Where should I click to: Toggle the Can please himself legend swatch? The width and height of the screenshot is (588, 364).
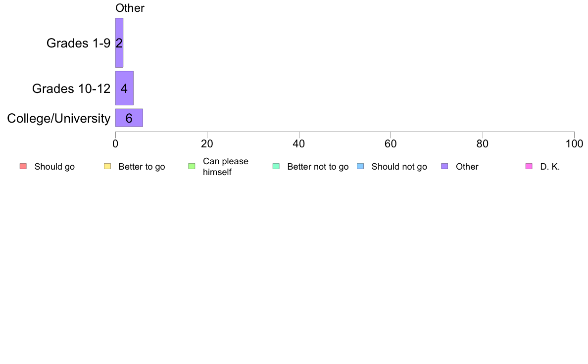pyautogui.click(x=192, y=167)
